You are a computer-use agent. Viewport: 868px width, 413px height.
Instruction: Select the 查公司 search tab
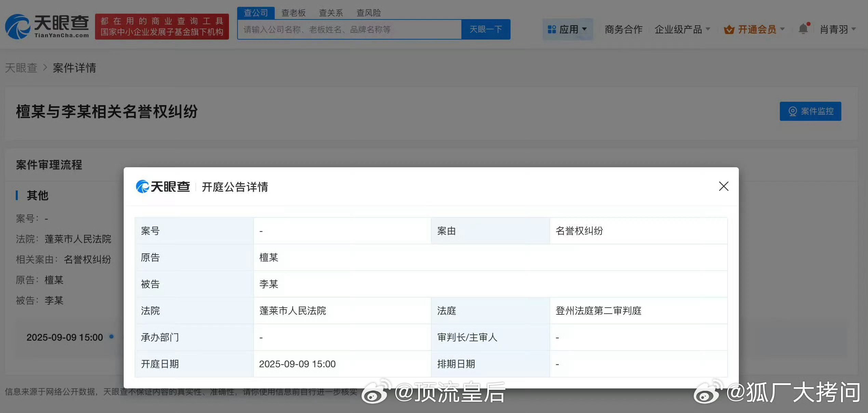pos(256,13)
